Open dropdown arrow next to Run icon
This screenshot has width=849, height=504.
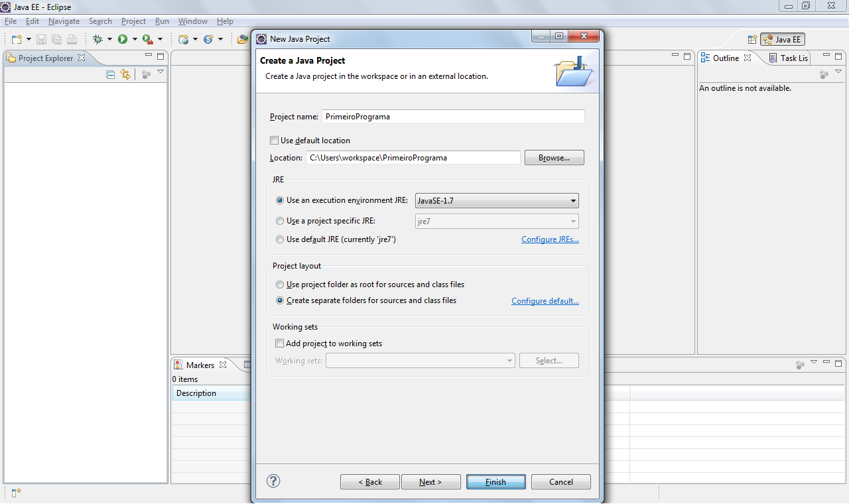coord(135,39)
